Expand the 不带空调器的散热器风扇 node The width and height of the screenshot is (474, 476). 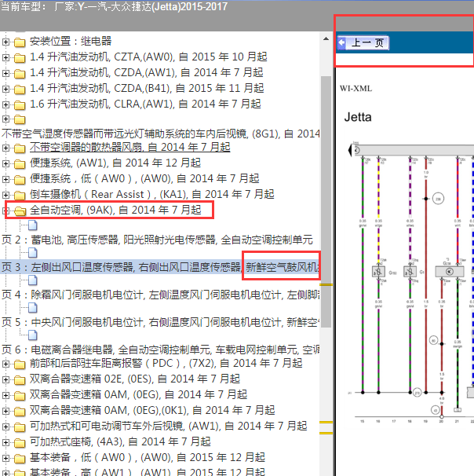coord(5,148)
